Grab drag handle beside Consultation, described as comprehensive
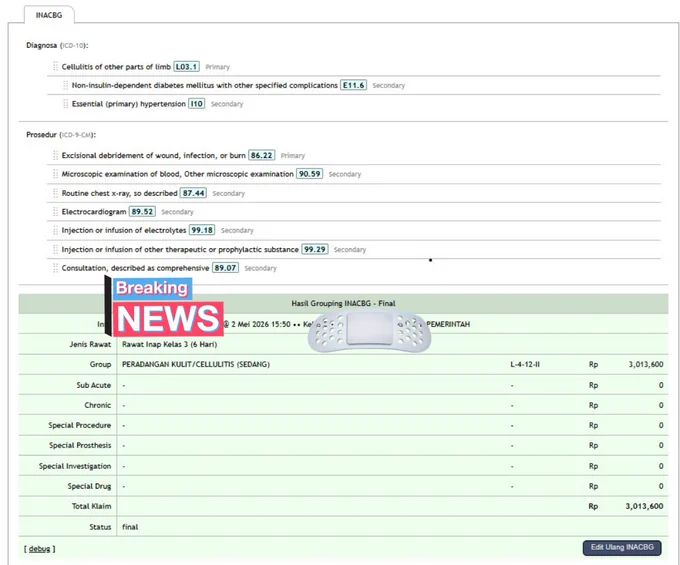Image resolution: width=680 pixels, height=565 pixels. (x=56, y=268)
